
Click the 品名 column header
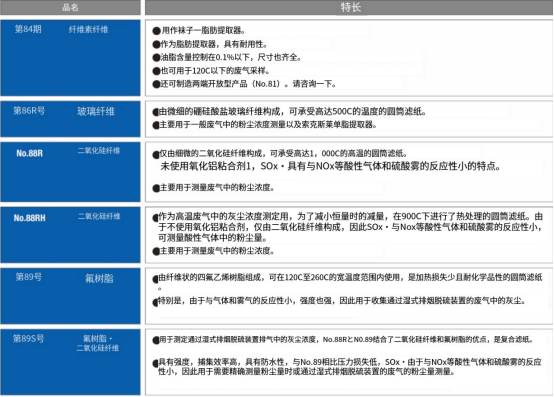70,7
